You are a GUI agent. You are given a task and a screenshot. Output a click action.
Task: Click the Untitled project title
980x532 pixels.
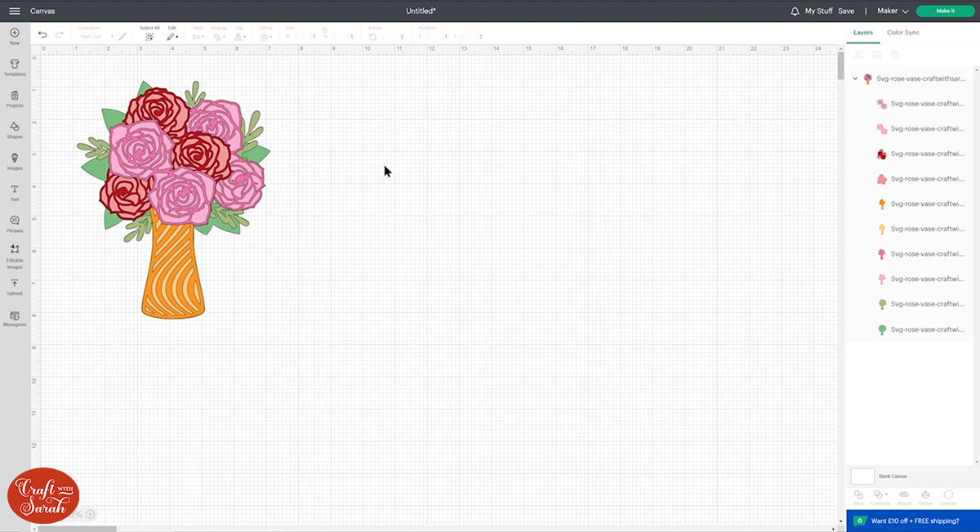[421, 11]
